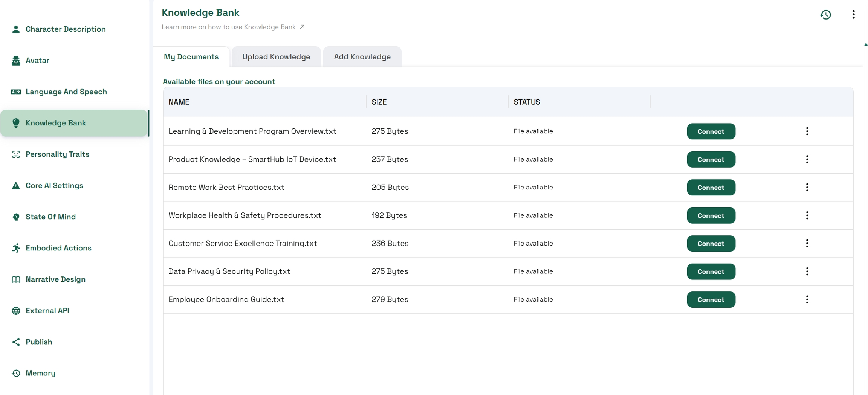Open Core AI Settings triangle icon
This screenshot has height=395, width=868.
pos(16,186)
